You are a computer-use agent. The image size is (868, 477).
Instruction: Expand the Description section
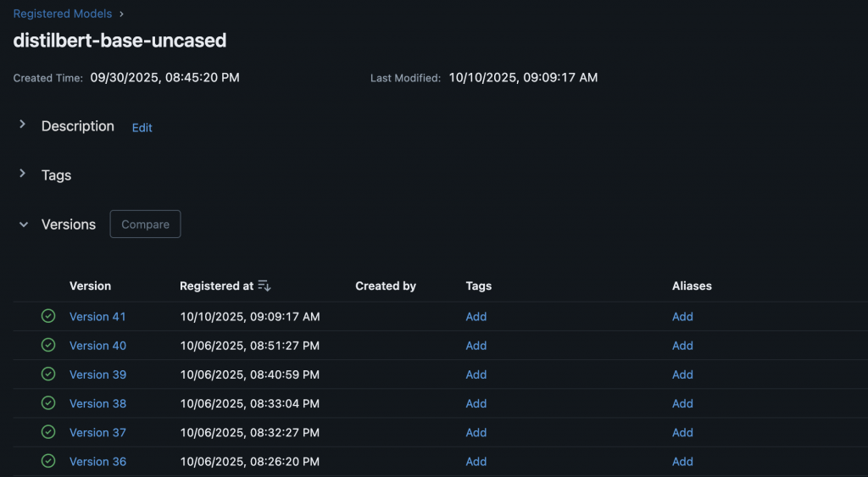click(x=23, y=125)
